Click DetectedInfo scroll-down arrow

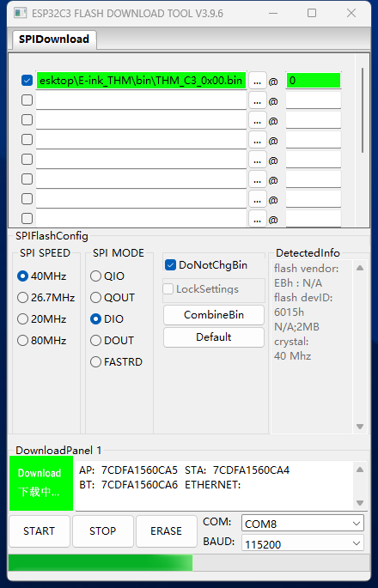click(360, 427)
